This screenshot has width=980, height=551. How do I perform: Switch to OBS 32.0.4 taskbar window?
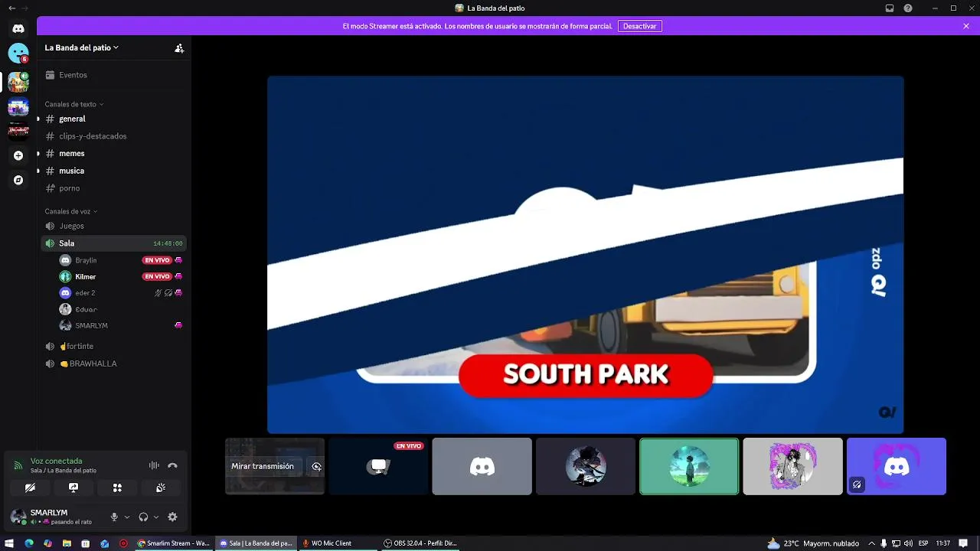coord(420,543)
